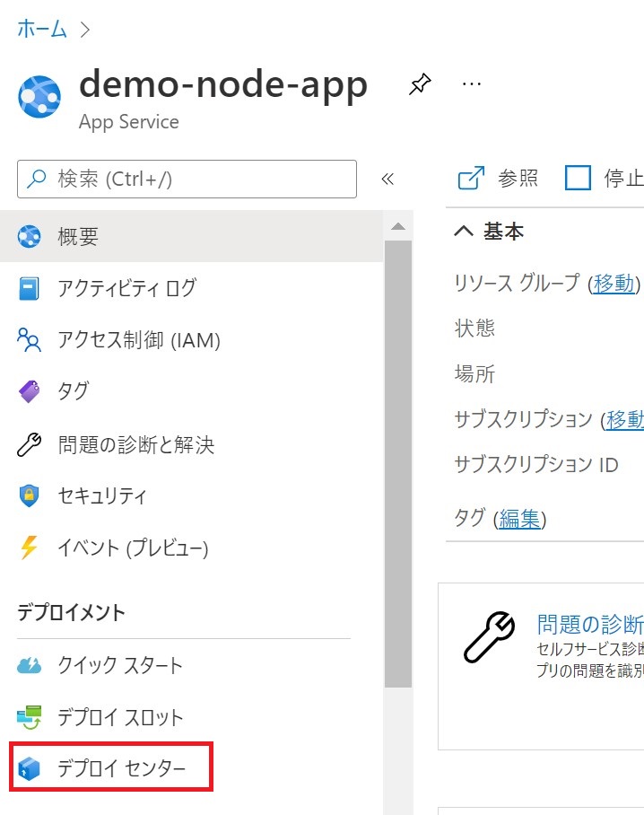Click the App Service subtitle text
The width and height of the screenshot is (644, 815).
click(x=129, y=122)
